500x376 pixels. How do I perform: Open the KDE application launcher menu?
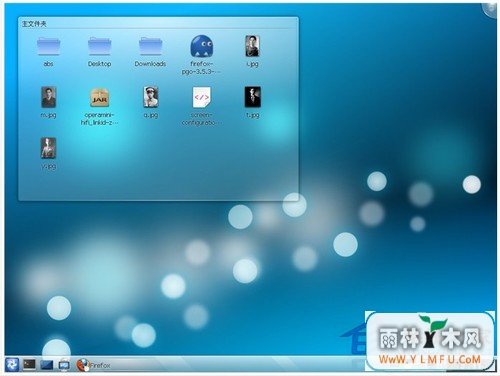[12, 364]
